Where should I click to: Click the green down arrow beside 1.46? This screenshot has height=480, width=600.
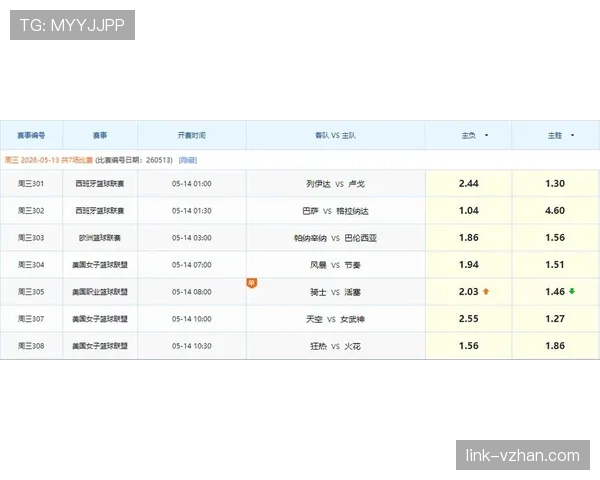tap(572, 291)
